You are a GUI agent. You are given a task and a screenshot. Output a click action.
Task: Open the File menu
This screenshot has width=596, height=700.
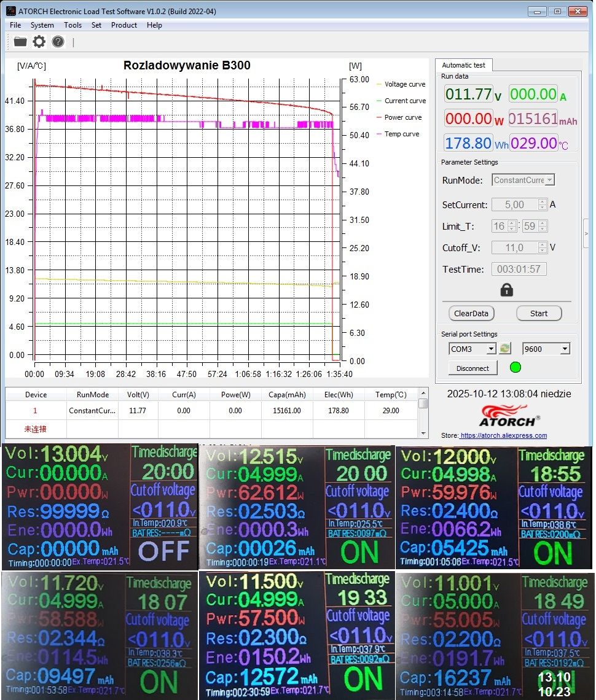coord(15,25)
